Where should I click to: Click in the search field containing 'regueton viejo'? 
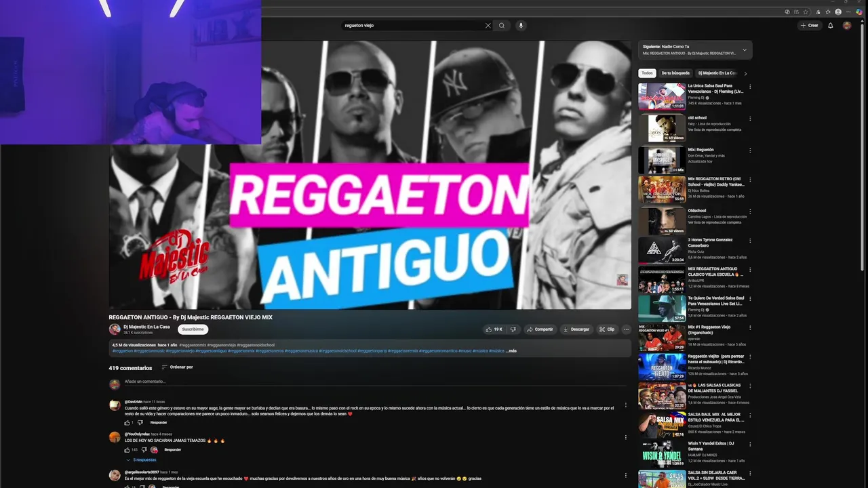click(412, 26)
